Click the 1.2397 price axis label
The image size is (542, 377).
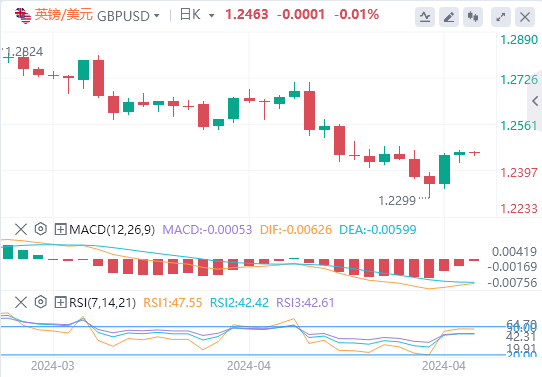pyautogui.click(x=519, y=172)
